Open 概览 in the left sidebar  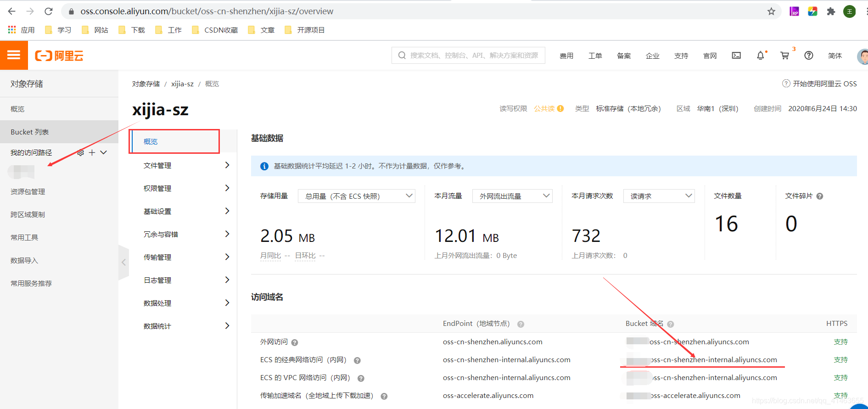tap(17, 109)
